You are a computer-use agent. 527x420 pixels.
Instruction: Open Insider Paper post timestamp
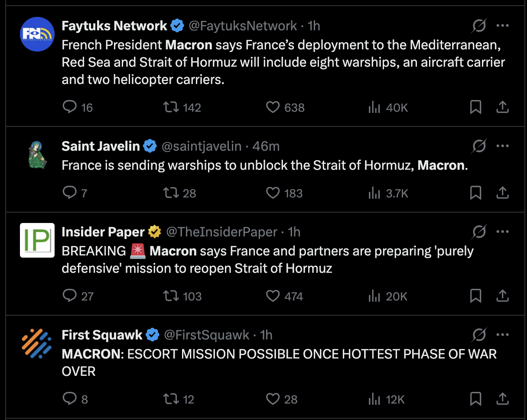click(x=294, y=232)
